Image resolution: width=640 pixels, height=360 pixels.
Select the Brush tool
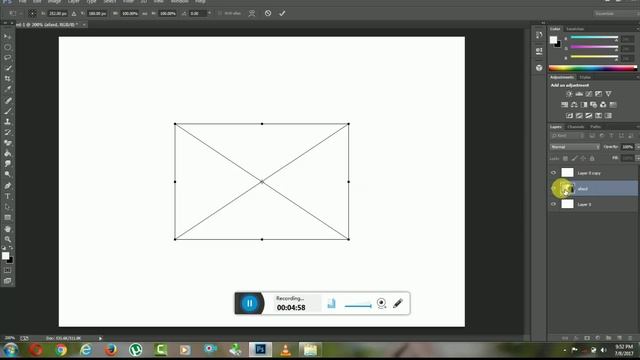[7, 111]
